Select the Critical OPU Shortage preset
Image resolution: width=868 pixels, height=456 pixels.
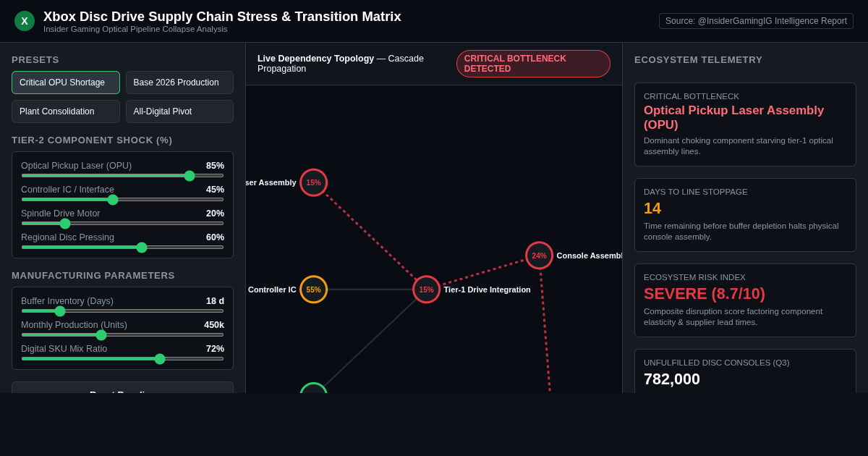[66, 83]
